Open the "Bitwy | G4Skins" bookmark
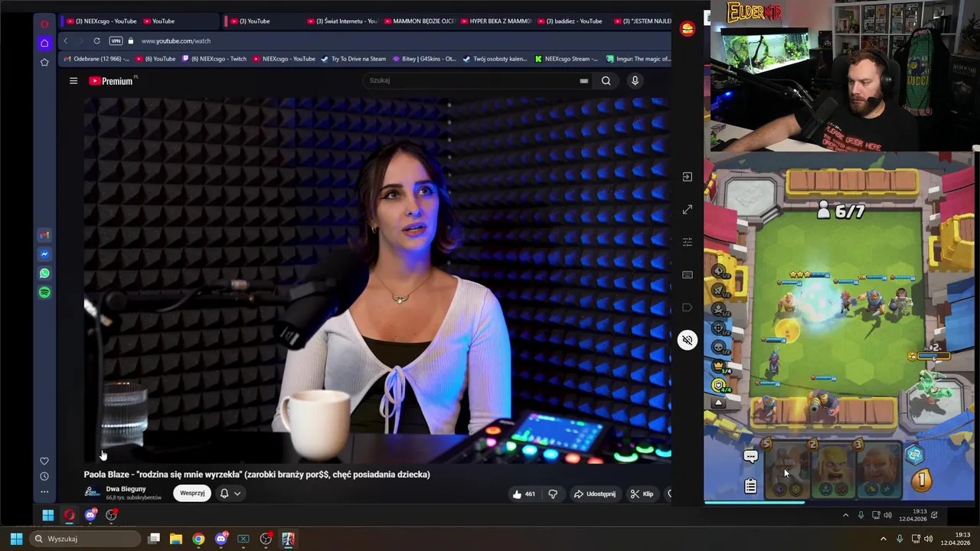 click(x=424, y=59)
